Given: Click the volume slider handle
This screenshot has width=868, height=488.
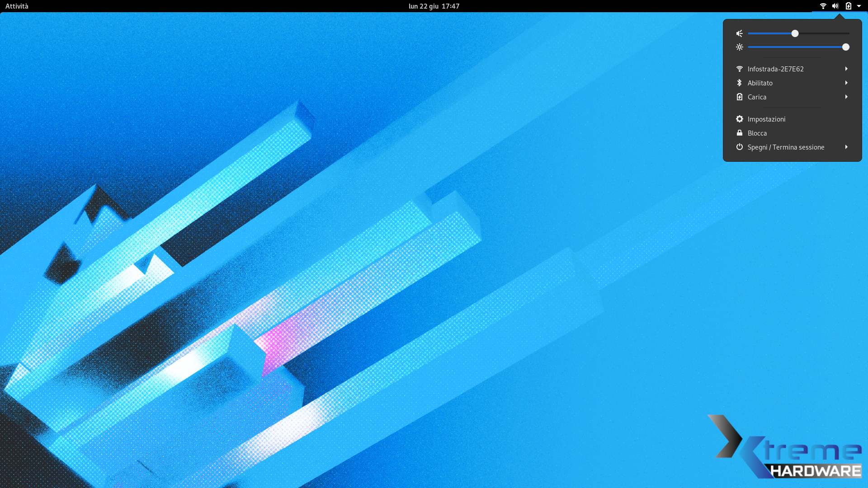Looking at the screenshot, I should (x=795, y=33).
